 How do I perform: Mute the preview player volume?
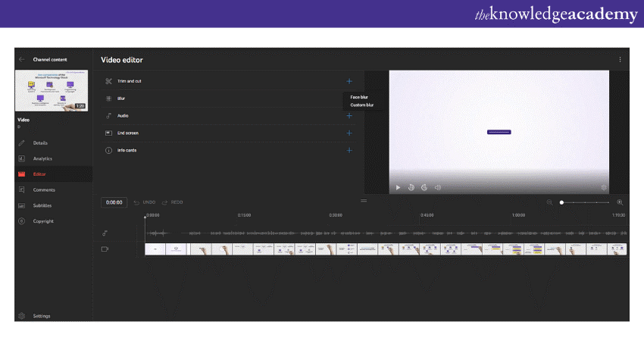point(437,187)
